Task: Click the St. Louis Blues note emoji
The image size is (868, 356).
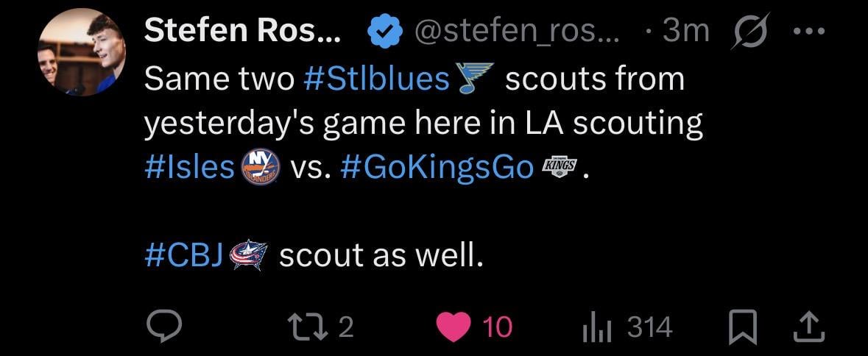Action: point(473,79)
